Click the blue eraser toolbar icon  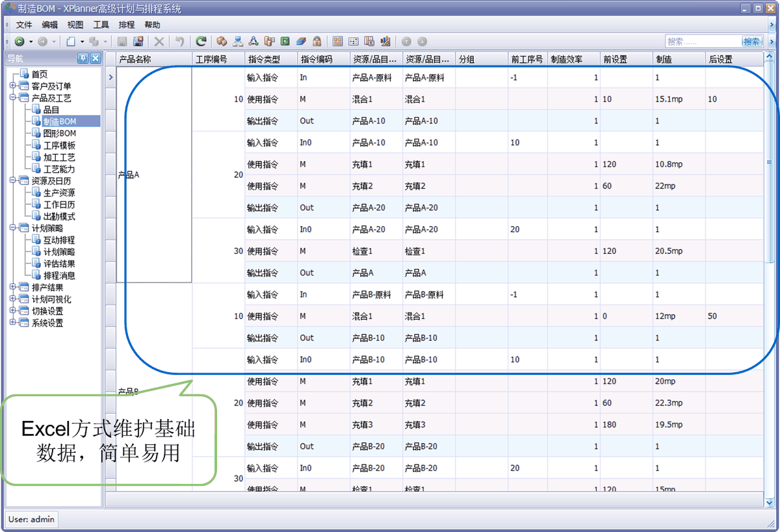click(x=301, y=42)
